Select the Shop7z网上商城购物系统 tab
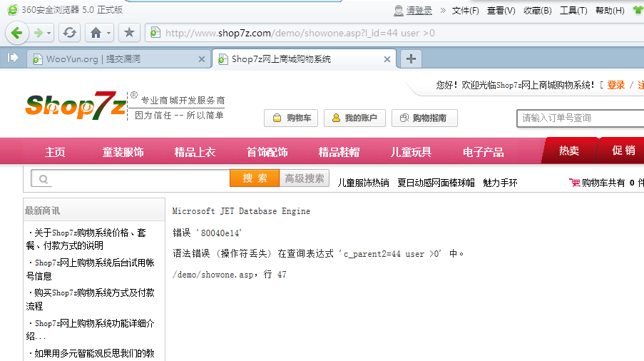 [x=304, y=59]
